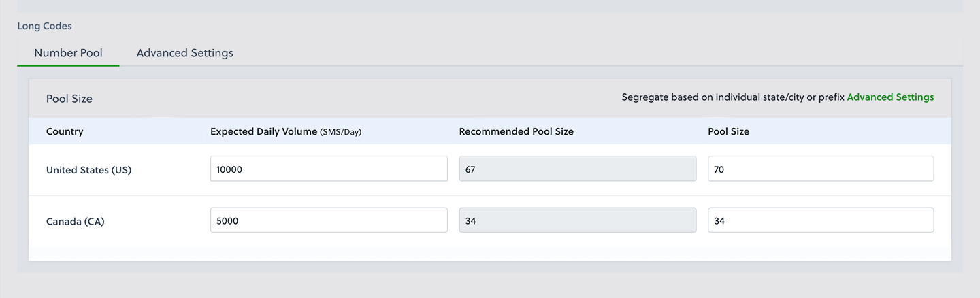Viewport: 980px width, 298px height.
Task: Click the Pool Size panel heading
Action: tap(69, 99)
